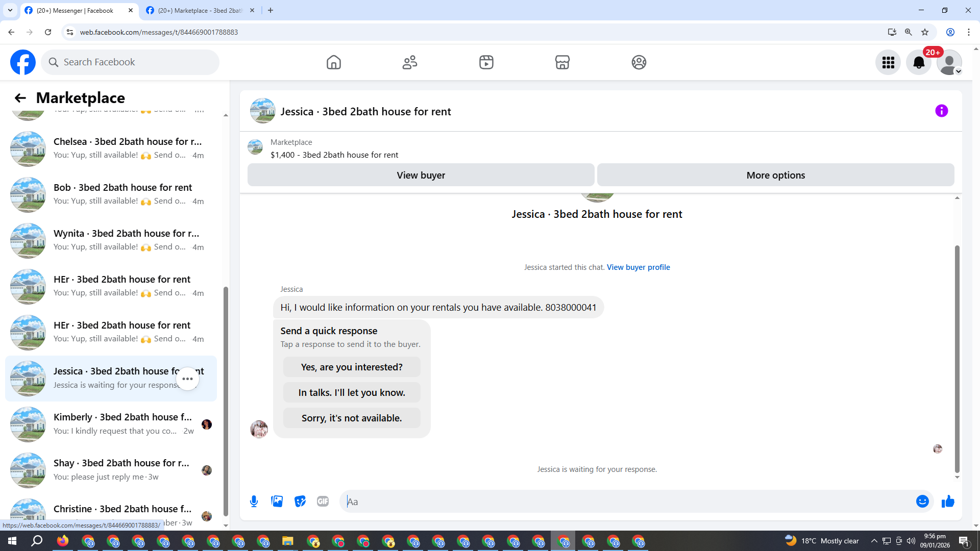Expand the Chrome tab search dropdown

10,10
